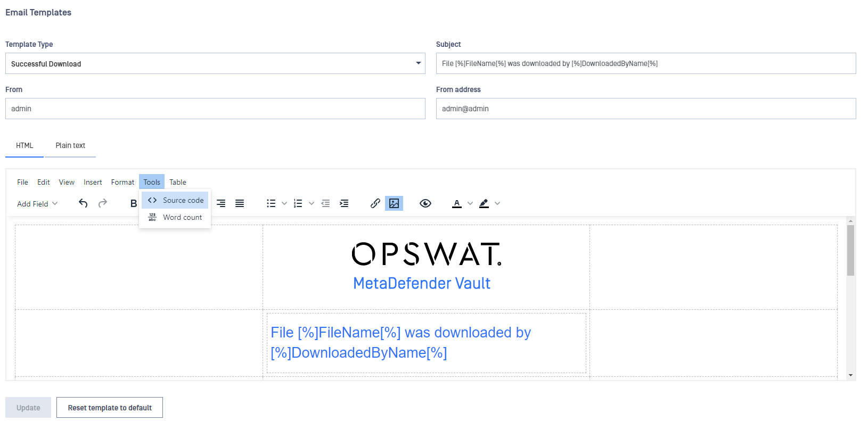Open the Format menu

(x=122, y=182)
